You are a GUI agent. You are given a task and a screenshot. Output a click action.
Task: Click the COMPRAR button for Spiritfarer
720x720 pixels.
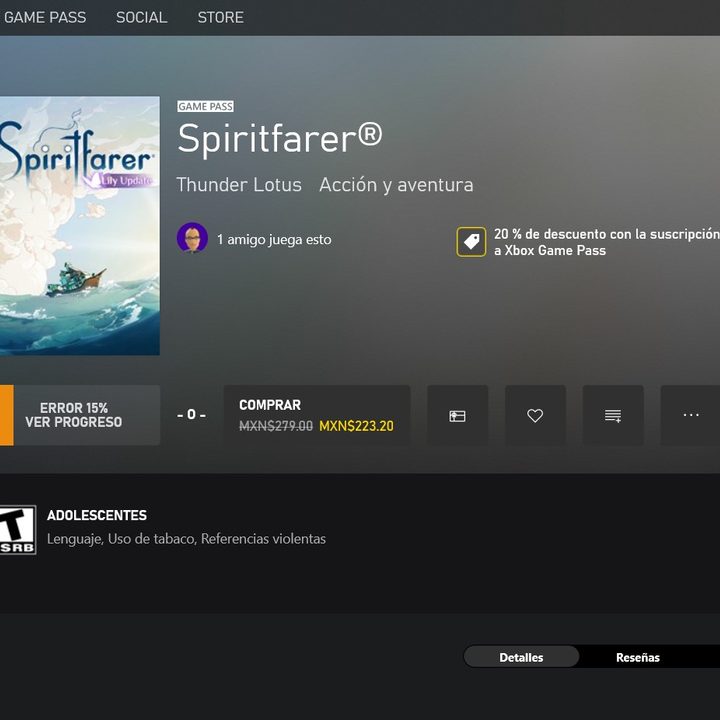pos(317,415)
